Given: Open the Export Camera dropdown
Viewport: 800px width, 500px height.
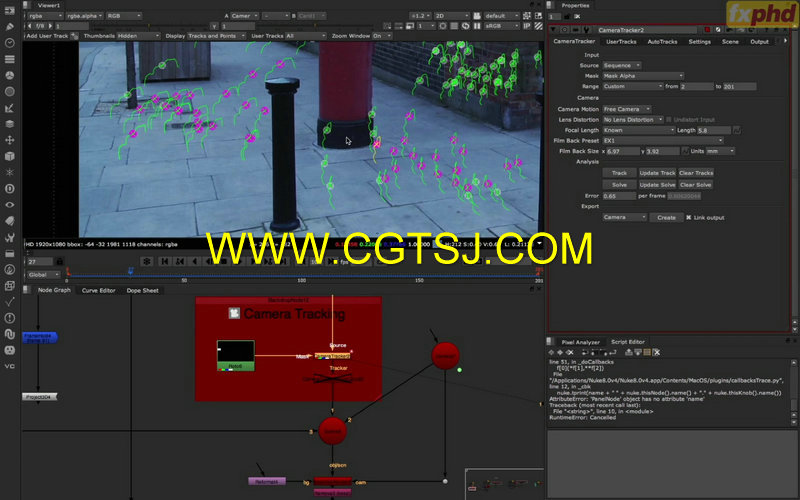Looking at the screenshot, I should 624,217.
